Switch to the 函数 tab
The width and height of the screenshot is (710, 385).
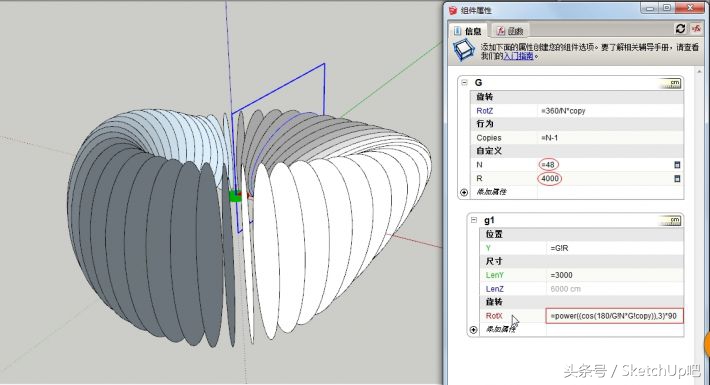pos(510,31)
